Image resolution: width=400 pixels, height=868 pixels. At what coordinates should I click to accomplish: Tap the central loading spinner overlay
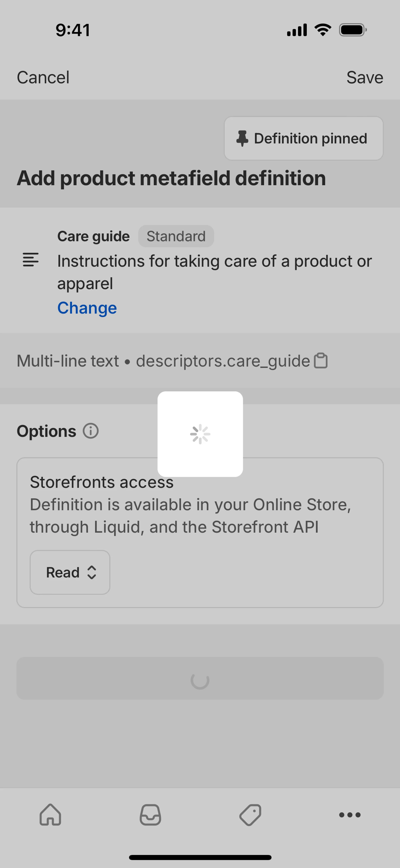click(x=200, y=434)
